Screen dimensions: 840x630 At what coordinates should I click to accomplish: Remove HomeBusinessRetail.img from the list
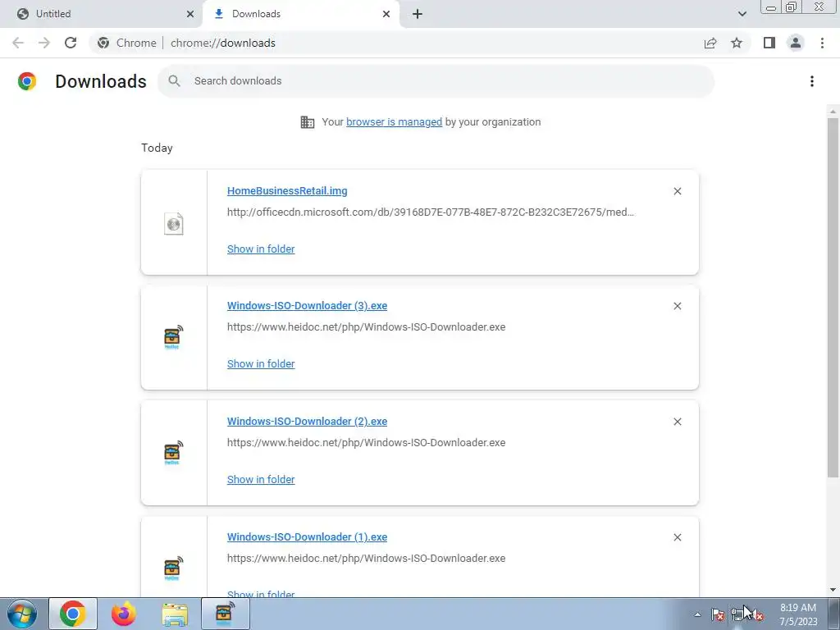point(677,191)
